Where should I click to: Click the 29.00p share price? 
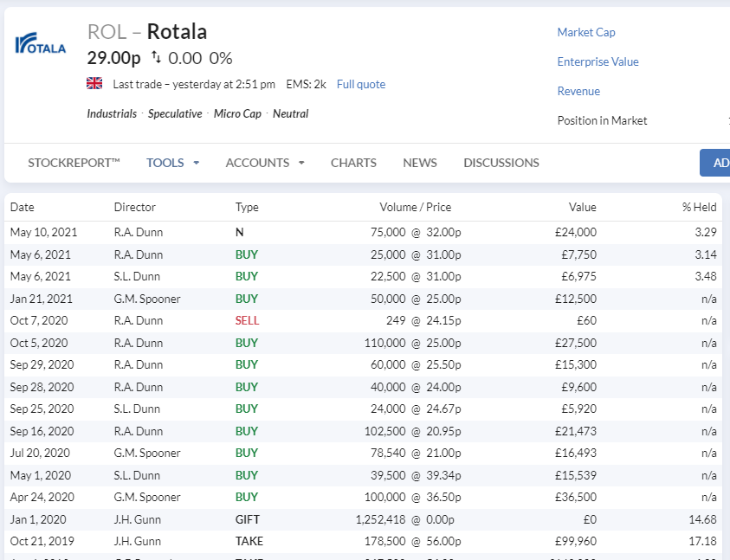[x=113, y=58]
